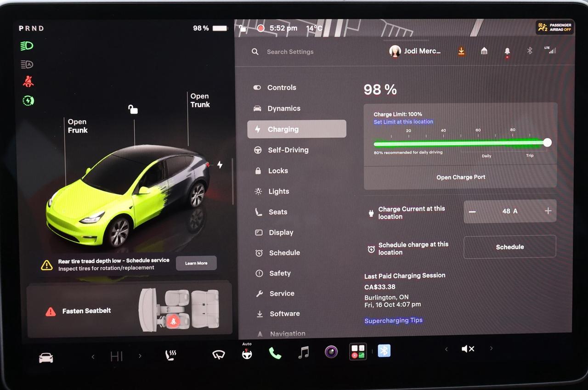The image size is (588, 390).
Task: Open the car controls icon in the bottom bar
Action: [46, 358]
